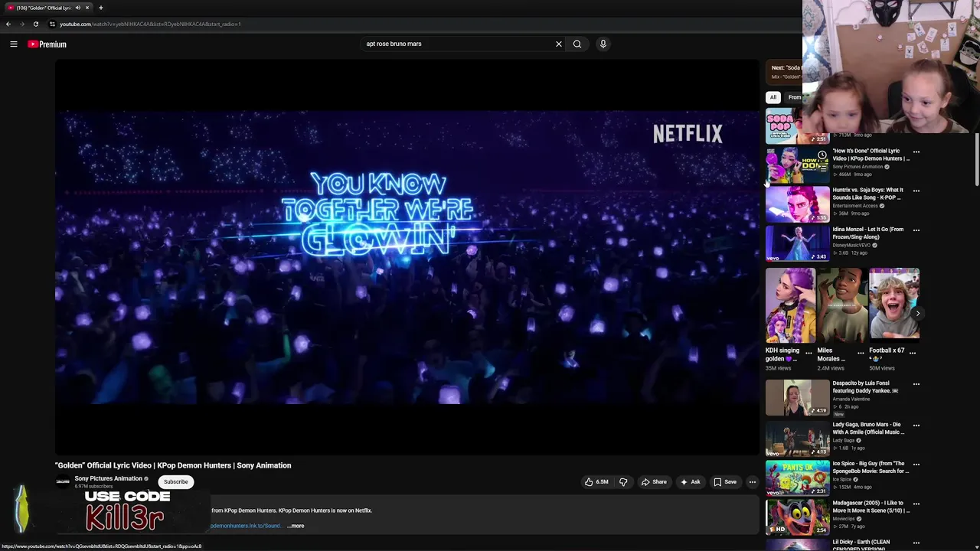Open options menu for Madagascar video

tap(916, 504)
